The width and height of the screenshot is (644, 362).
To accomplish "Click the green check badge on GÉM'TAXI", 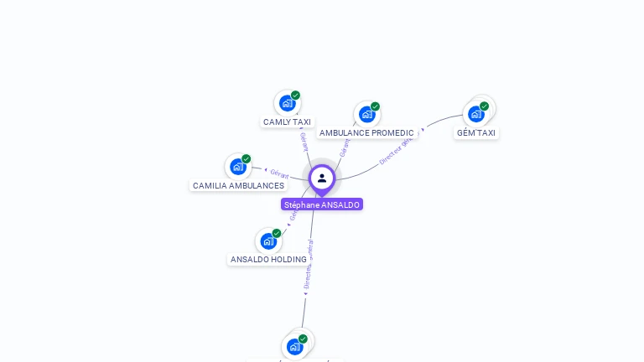I will tap(484, 106).
